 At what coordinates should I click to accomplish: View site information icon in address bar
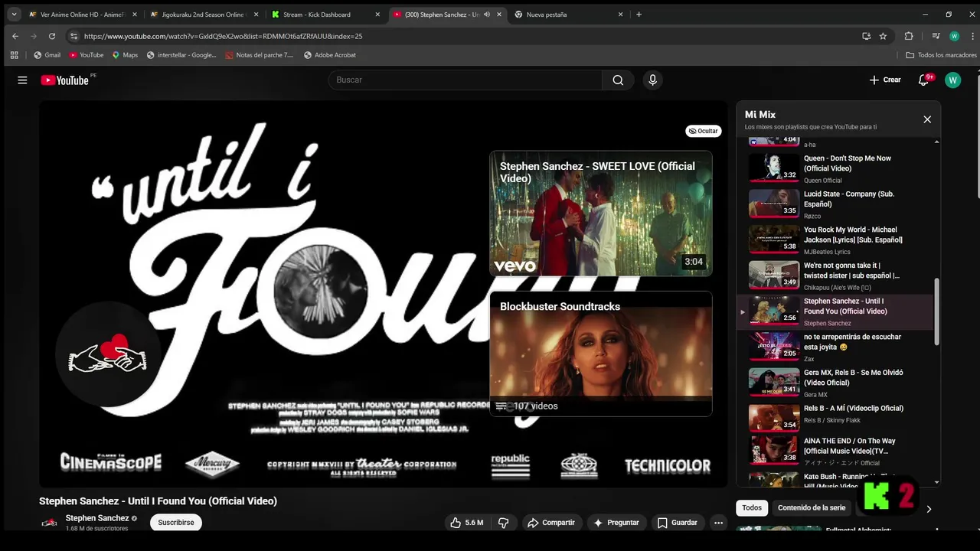(x=73, y=36)
